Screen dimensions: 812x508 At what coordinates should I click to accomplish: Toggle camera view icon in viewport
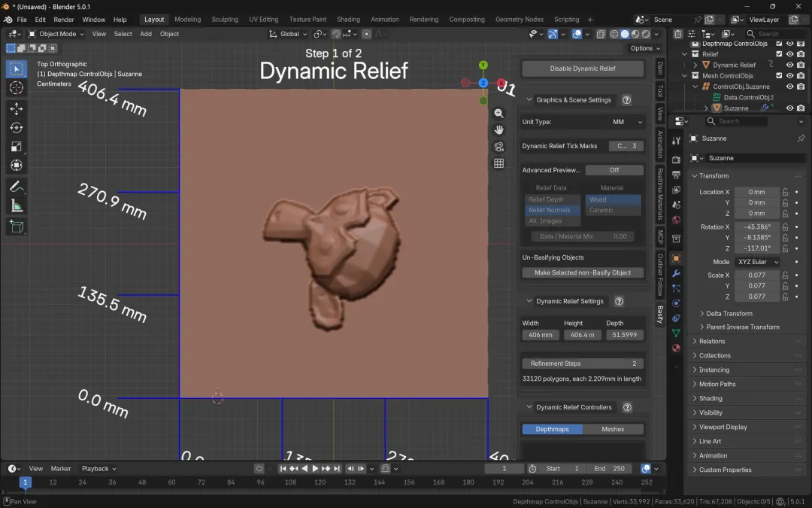coord(498,147)
